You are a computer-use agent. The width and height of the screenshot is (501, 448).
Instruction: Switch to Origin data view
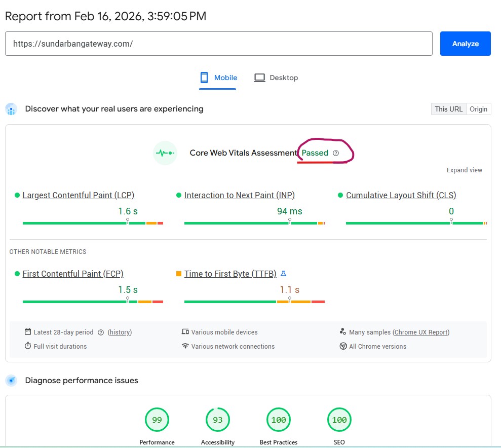pyautogui.click(x=478, y=109)
